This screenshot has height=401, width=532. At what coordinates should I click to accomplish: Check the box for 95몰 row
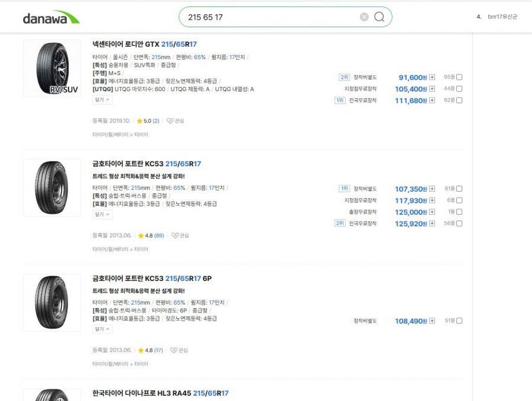(459, 77)
